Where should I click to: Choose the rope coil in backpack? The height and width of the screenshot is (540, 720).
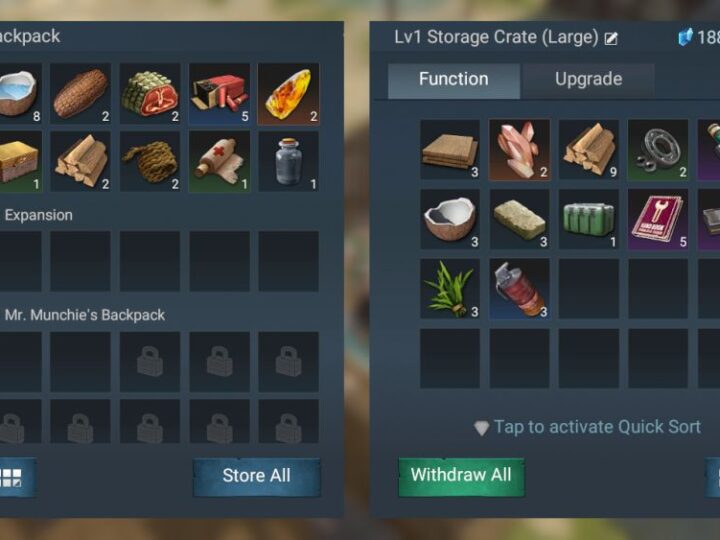point(150,162)
